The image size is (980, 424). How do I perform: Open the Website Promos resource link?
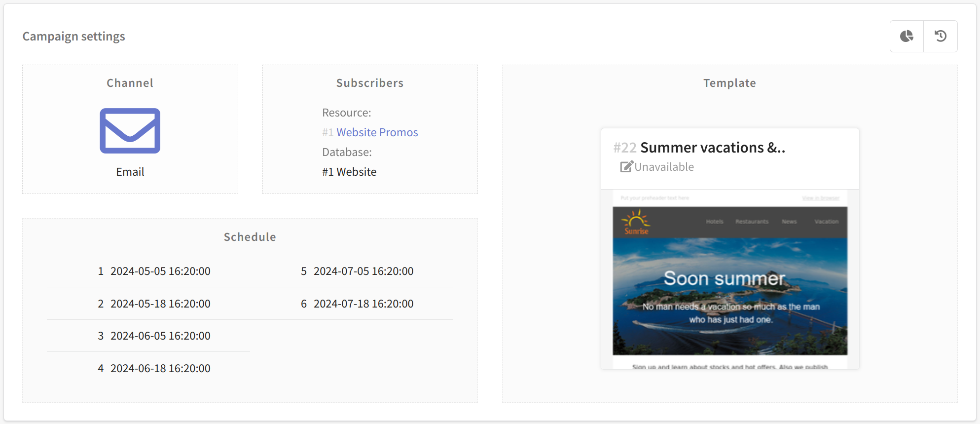(x=377, y=132)
